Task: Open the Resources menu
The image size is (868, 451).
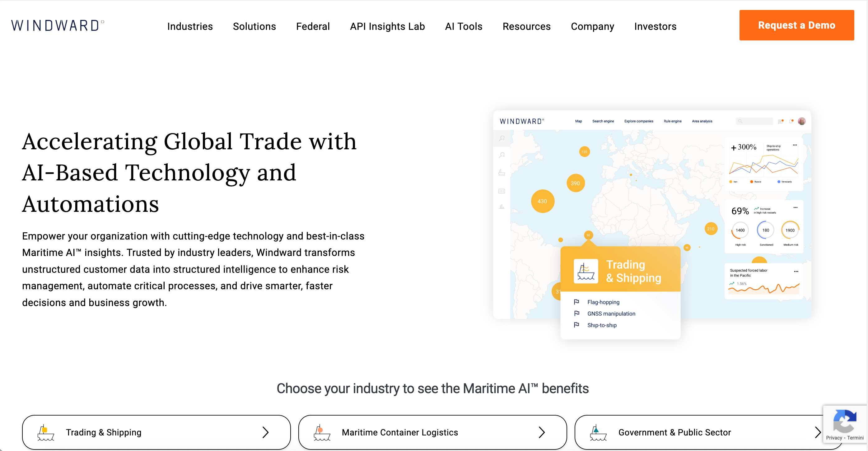Action: coord(526,26)
